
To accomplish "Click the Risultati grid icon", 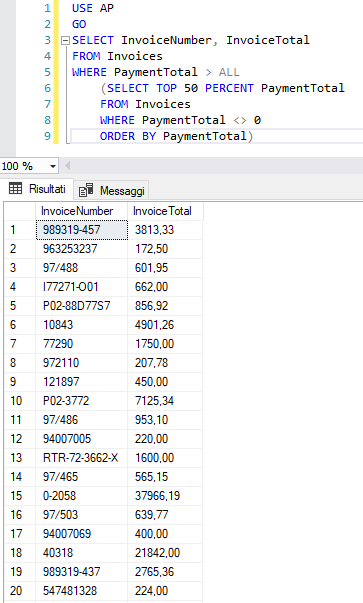I will (x=15, y=189).
